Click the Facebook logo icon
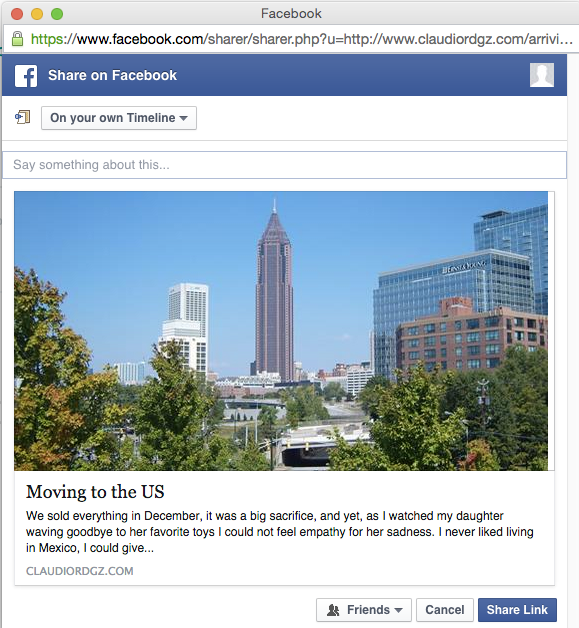The height and width of the screenshot is (628, 579). 26,76
